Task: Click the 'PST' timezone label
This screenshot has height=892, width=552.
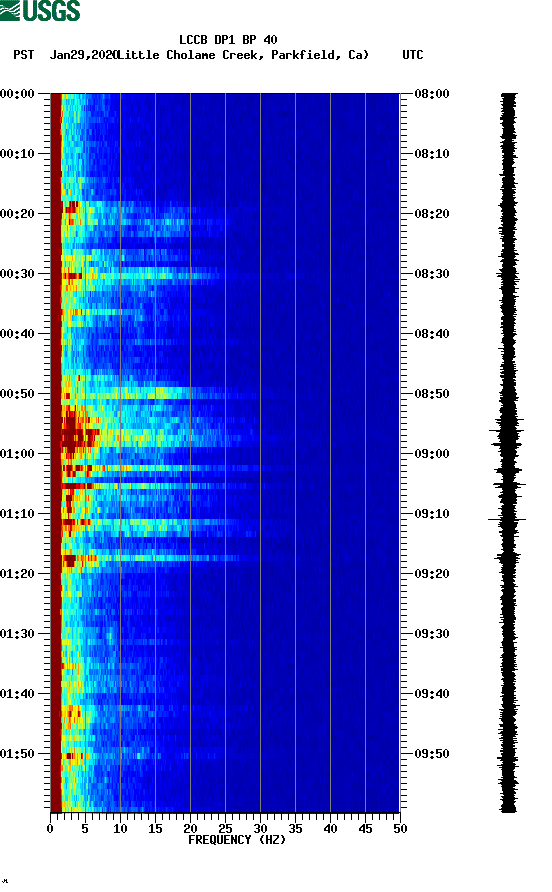Action: point(24,55)
